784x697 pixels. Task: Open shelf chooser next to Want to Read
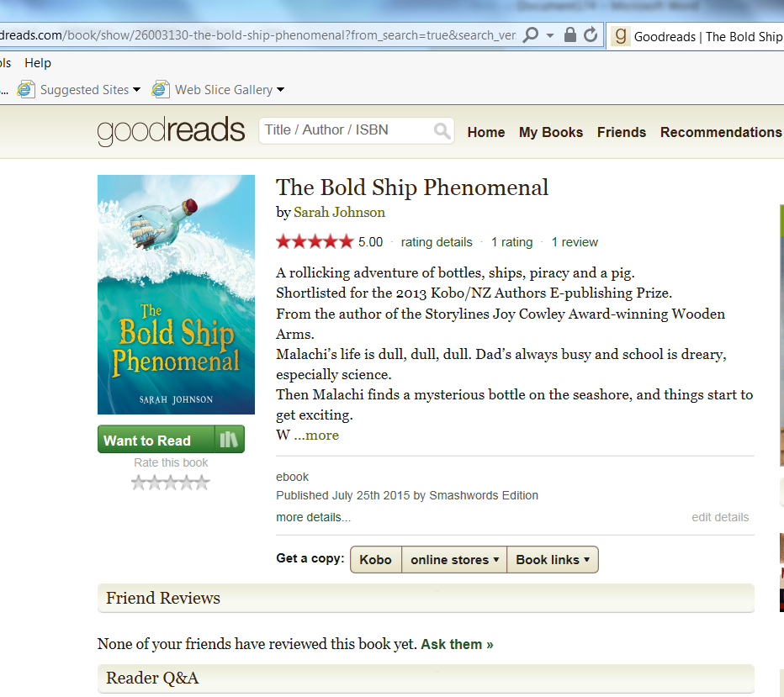point(230,439)
